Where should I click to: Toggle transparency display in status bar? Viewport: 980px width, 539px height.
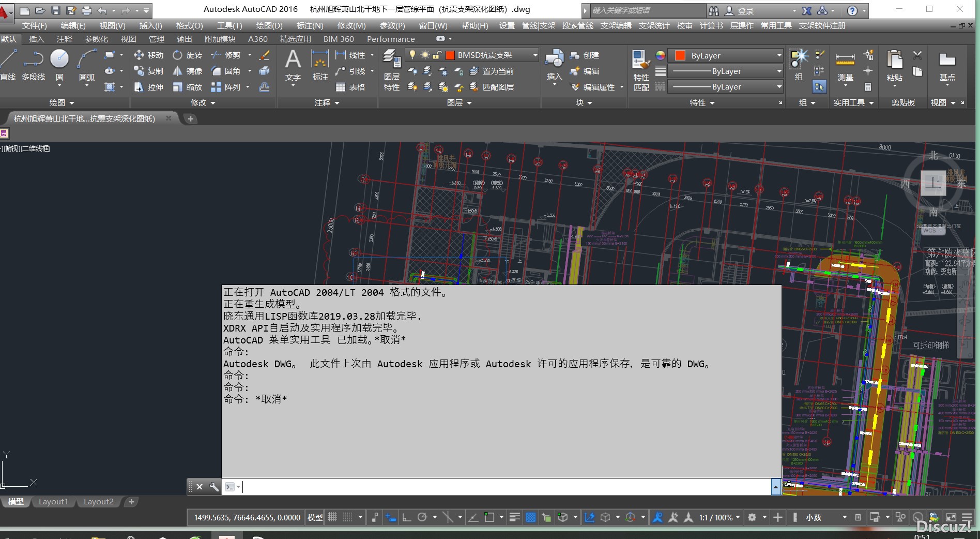click(x=530, y=517)
